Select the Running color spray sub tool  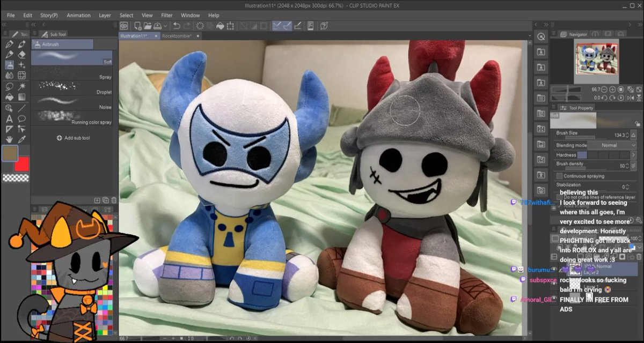(x=72, y=118)
